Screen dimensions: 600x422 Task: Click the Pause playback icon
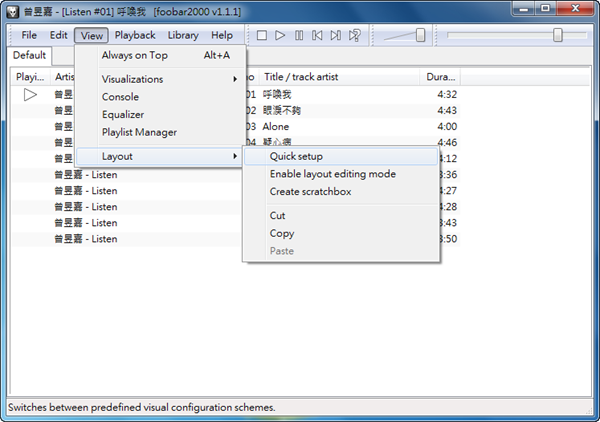(x=299, y=36)
